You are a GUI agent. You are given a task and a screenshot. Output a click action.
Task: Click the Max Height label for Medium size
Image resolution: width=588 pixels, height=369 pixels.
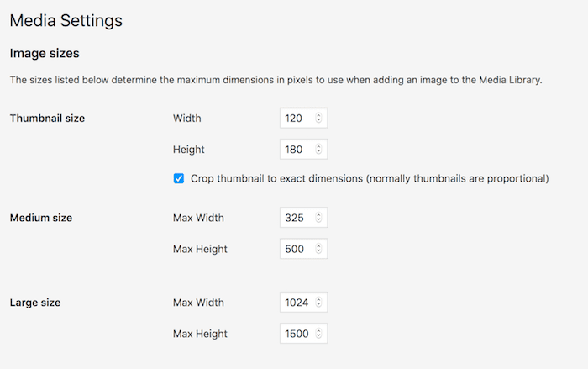201,249
